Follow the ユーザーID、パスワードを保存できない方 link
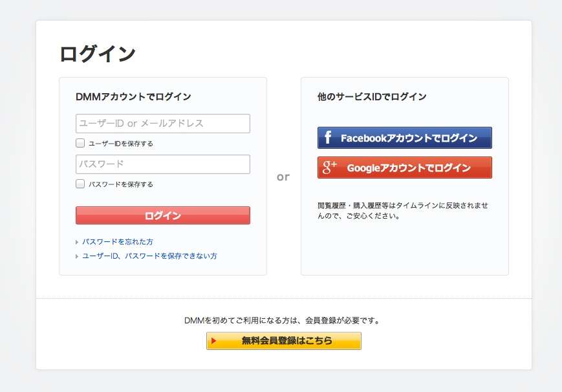 point(149,256)
